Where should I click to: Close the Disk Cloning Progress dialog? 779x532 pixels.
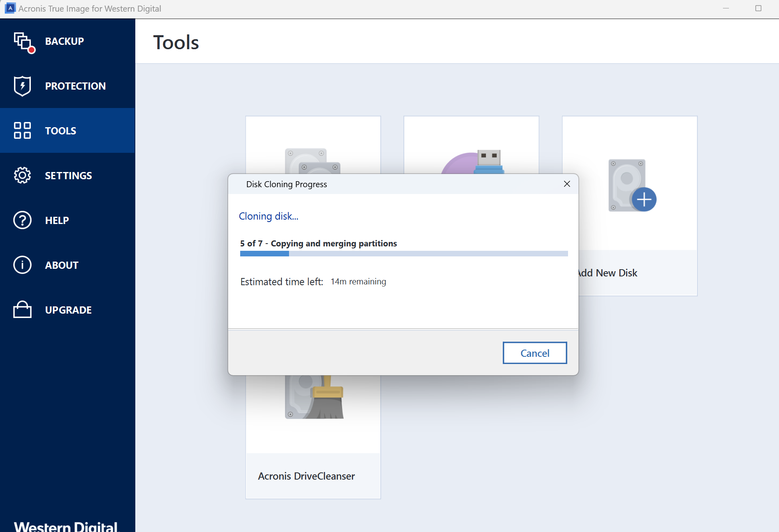pyautogui.click(x=566, y=184)
